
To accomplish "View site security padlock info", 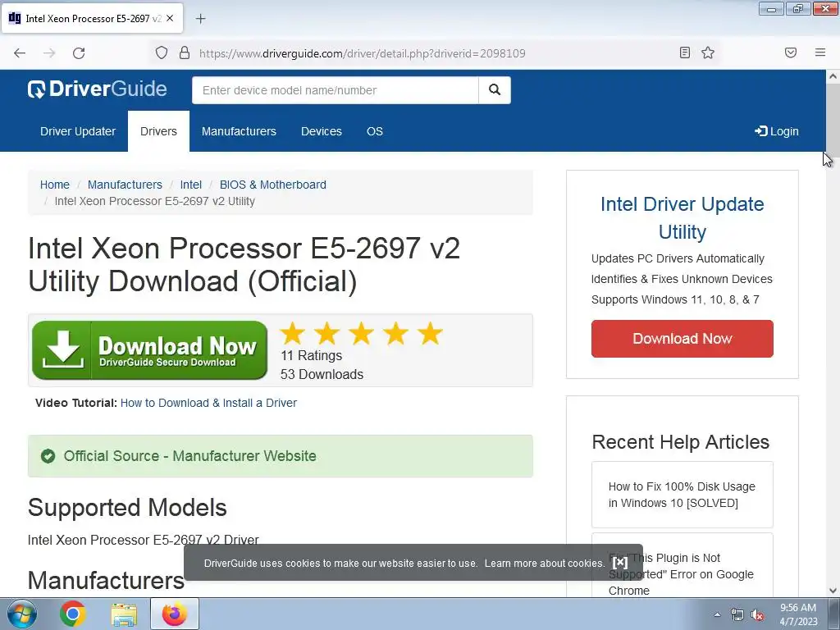I will [x=185, y=53].
